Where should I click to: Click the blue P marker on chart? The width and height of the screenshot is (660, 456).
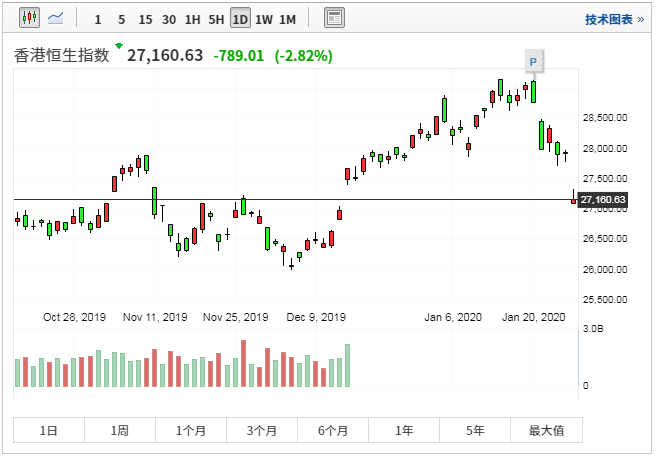[x=534, y=62]
